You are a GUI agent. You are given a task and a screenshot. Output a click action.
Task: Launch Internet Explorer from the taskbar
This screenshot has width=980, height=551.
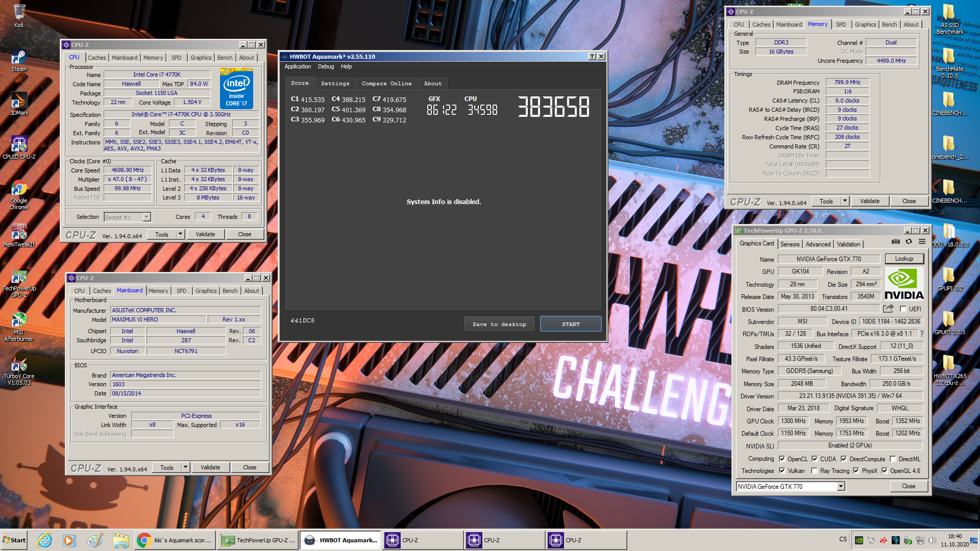tap(45, 540)
